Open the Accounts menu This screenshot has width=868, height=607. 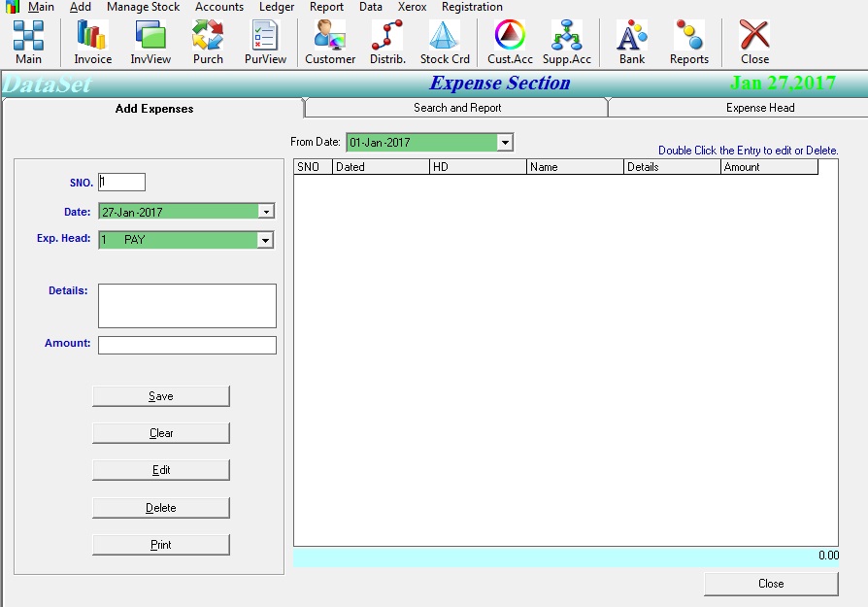pyautogui.click(x=219, y=7)
